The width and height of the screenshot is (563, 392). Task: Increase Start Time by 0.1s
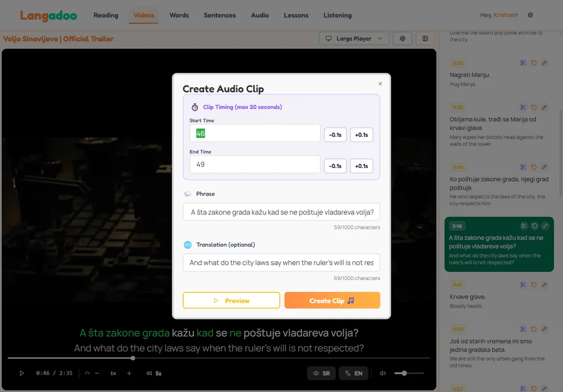pos(361,135)
